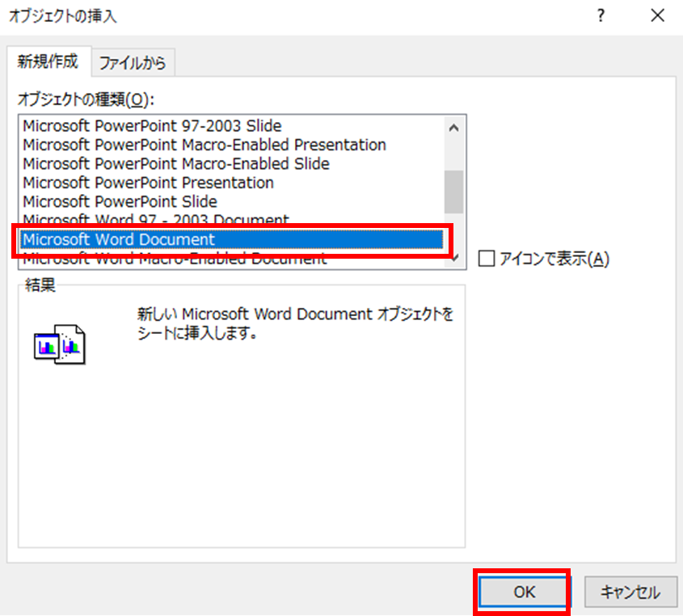The height and width of the screenshot is (616, 683).
Task: Click the キャンセル button
Action: [x=630, y=592]
